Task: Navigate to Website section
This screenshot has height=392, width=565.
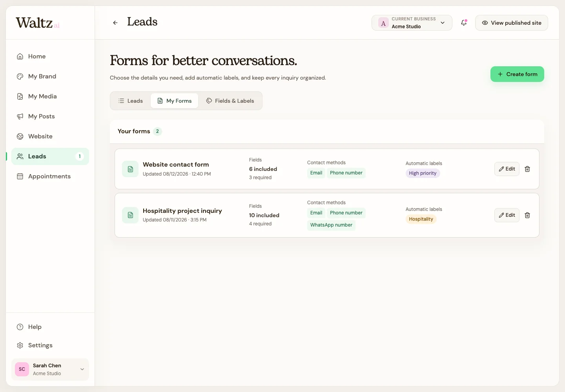Action: click(x=50, y=136)
